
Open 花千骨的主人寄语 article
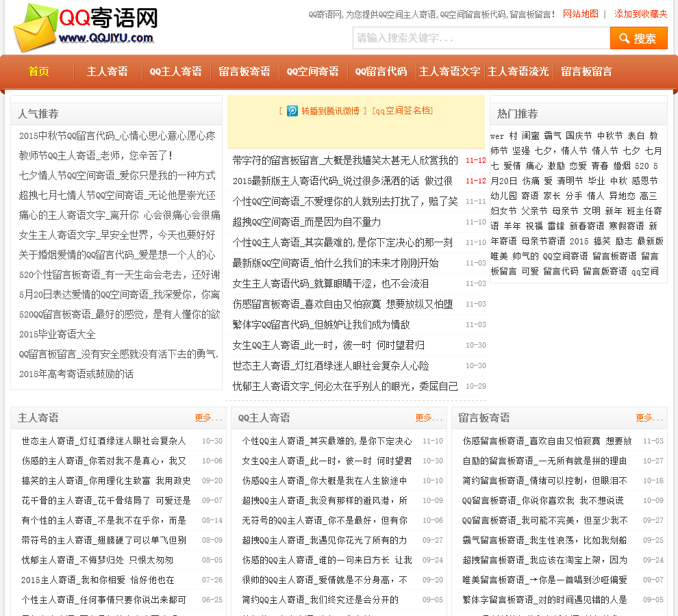click(x=106, y=500)
